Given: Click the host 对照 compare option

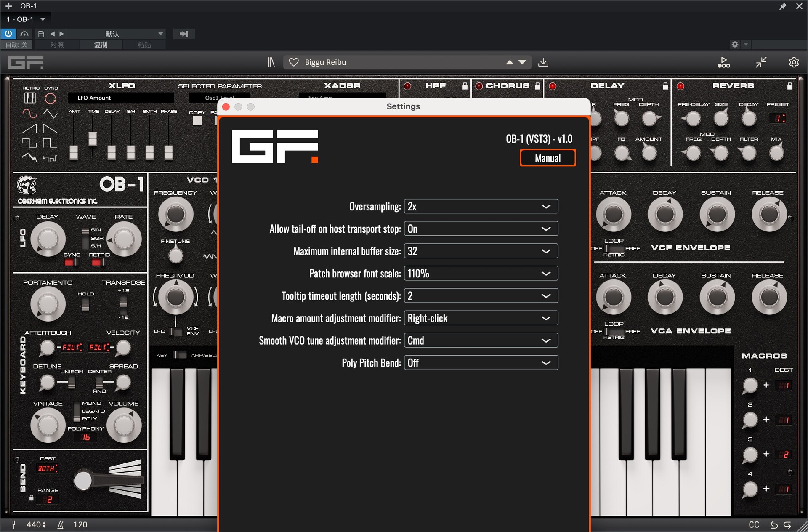Looking at the screenshot, I should pos(57,45).
